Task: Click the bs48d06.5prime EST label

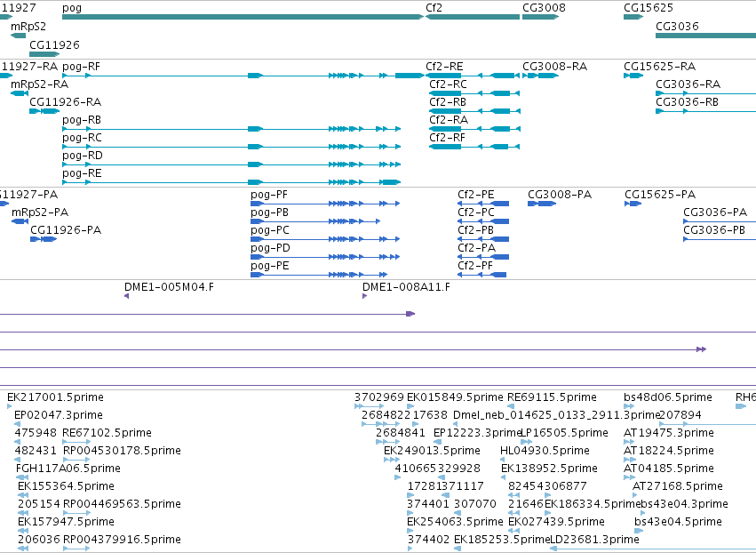Action: tap(668, 397)
